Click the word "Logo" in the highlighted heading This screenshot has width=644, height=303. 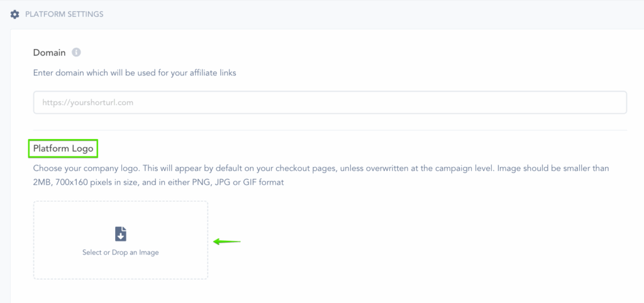pyautogui.click(x=82, y=149)
